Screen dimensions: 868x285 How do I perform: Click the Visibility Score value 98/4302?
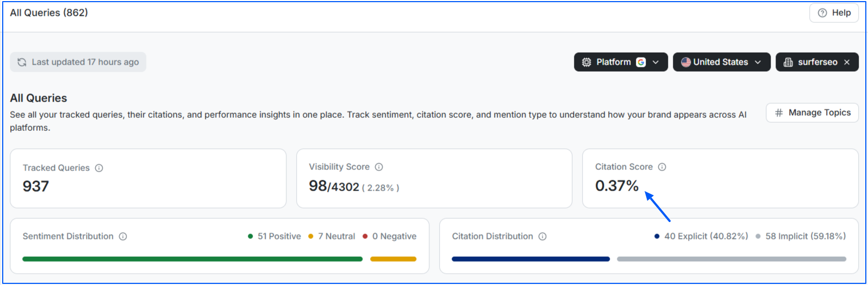334,186
